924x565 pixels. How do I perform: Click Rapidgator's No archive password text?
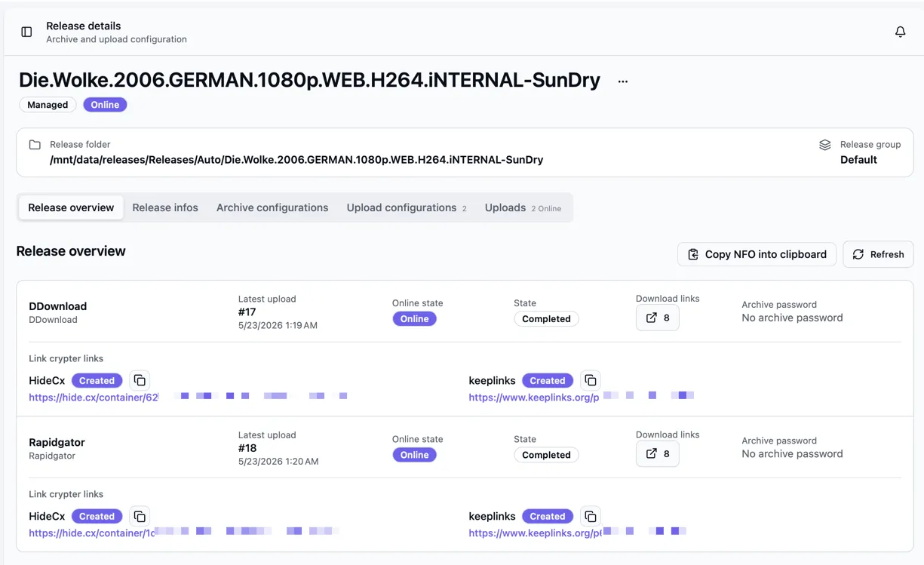click(792, 453)
